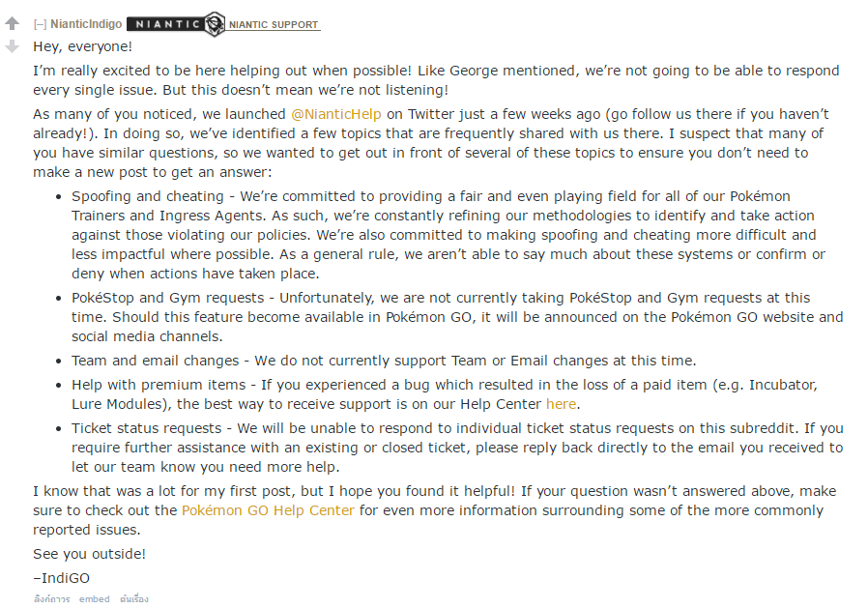
Task: Click the 'Spoofing and cheating' bullet text
Action: click(x=147, y=196)
